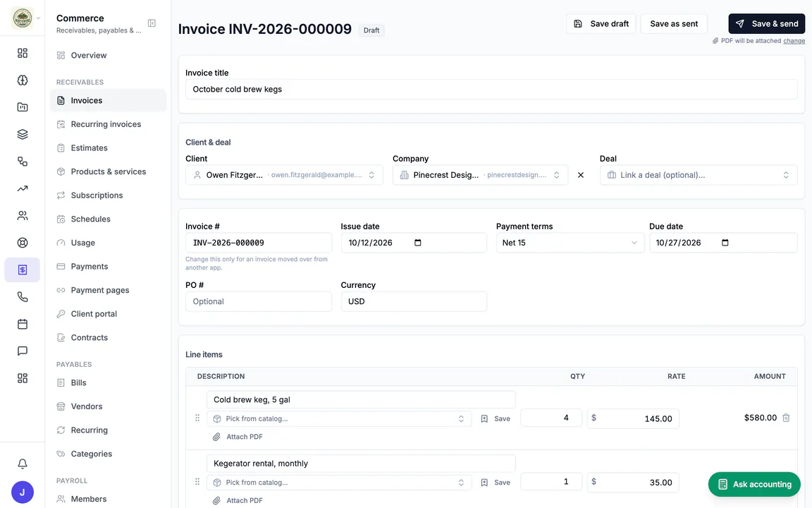812x508 pixels.
Task: Open the Payment terms Net 15 dropdown
Action: [570, 243]
